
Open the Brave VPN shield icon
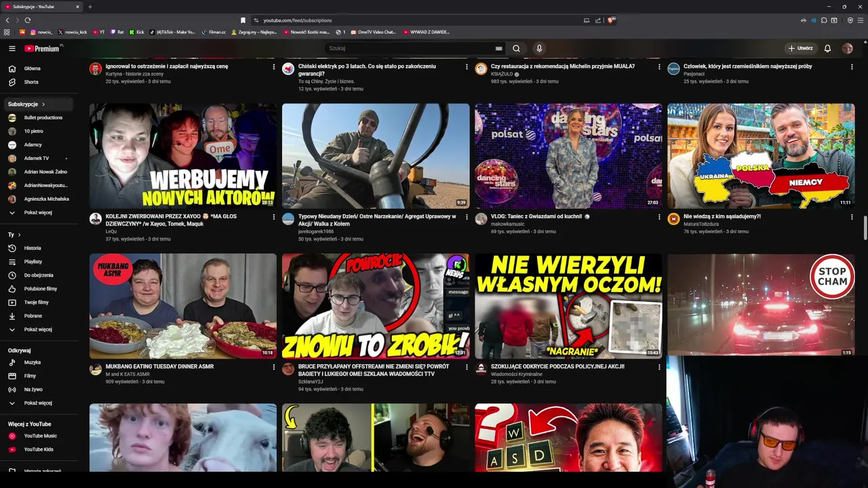click(x=850, y=20)
